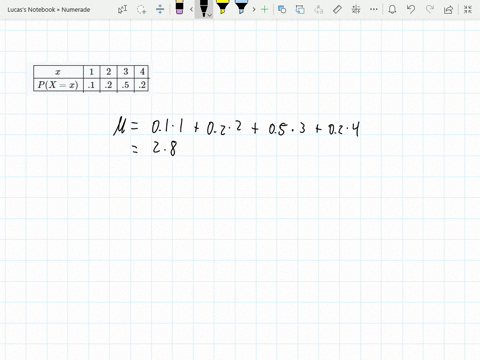Viewport: 480px width, 360px height.
Task: Select the yellow highlighter
Action: [222, 7]
